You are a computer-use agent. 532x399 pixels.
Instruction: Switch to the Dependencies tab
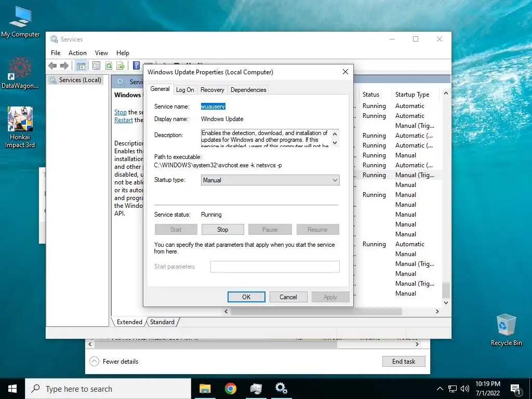point(248,90)
